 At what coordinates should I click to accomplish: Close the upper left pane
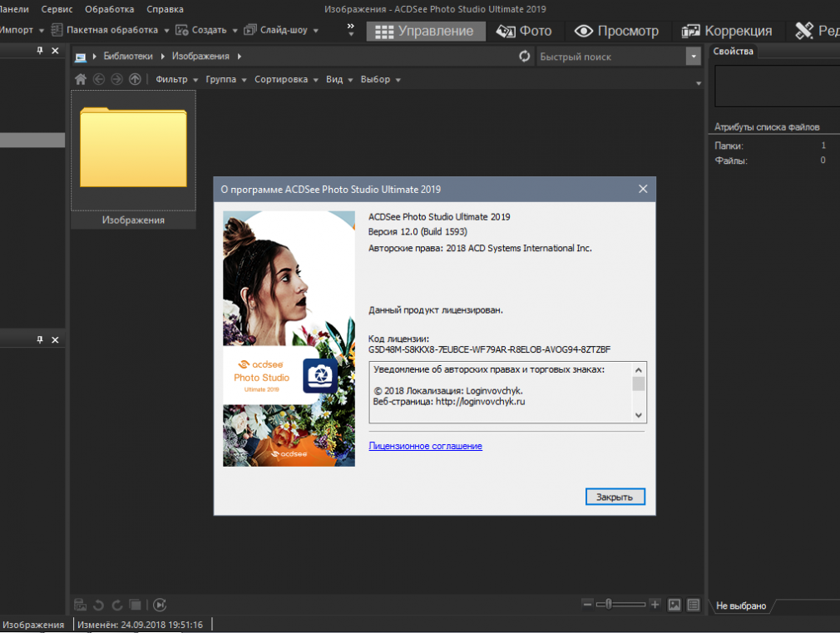[55, 51]
